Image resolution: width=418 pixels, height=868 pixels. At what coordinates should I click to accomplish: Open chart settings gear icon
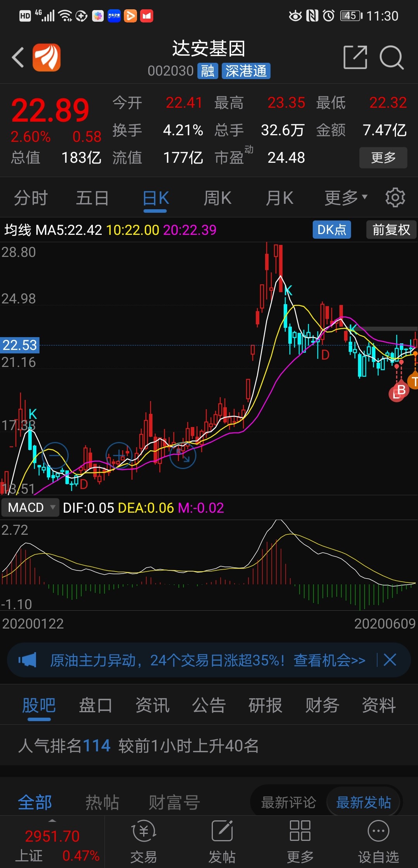[x=395, y=198]
